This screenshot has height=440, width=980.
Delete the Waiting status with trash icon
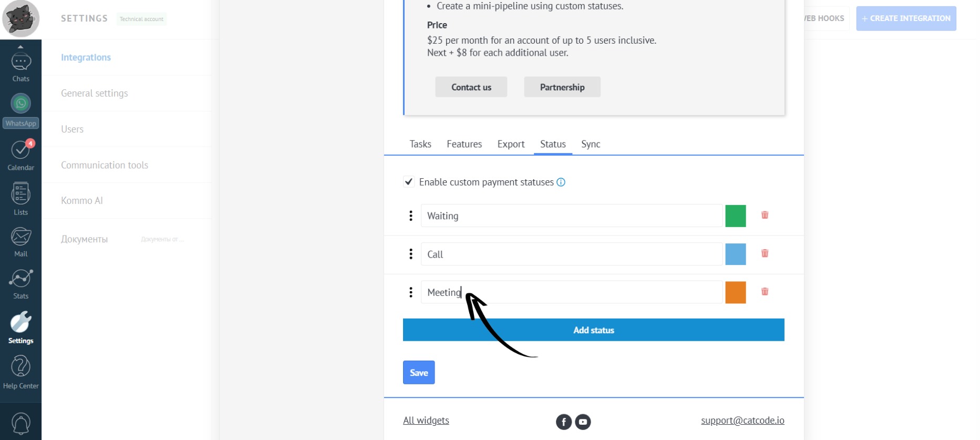(765, 215)
